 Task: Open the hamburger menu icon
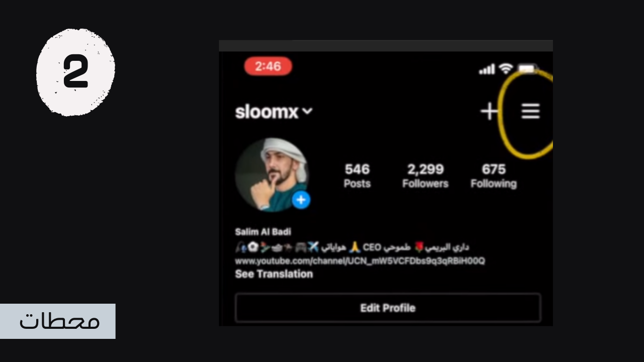click(530, 111)
